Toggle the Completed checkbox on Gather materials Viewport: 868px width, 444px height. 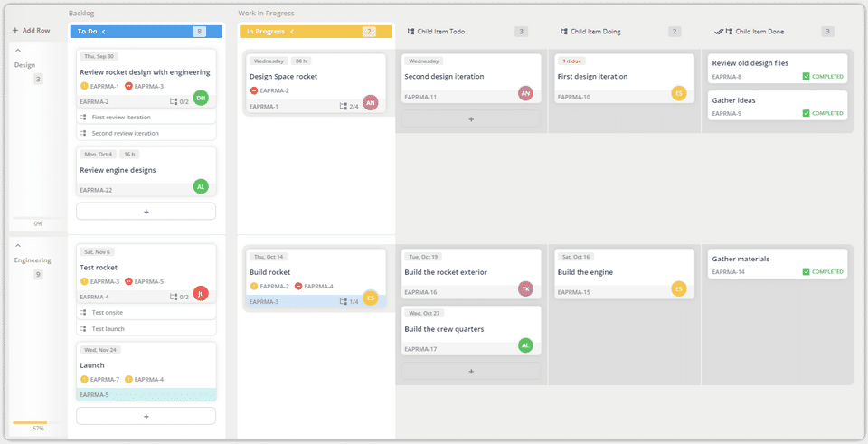806,272
